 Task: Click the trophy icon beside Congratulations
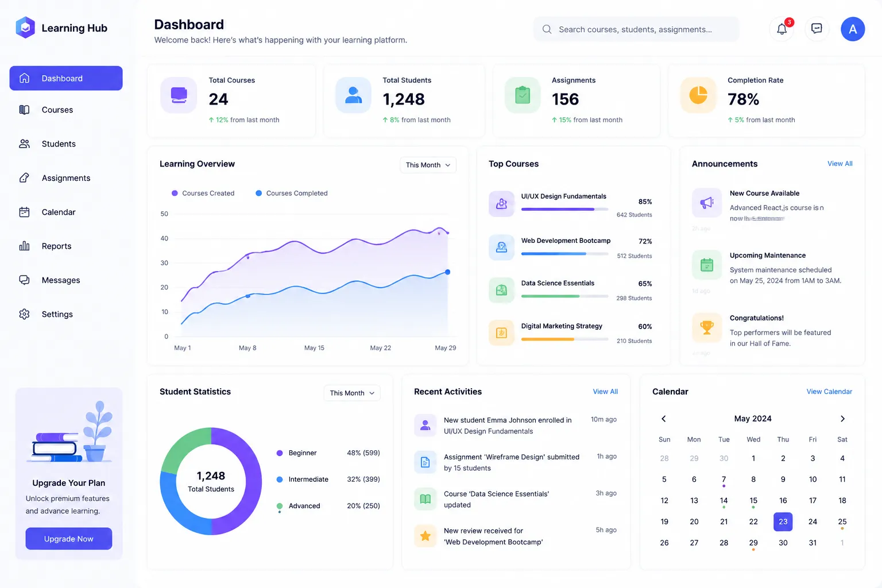tap(707, 327)
